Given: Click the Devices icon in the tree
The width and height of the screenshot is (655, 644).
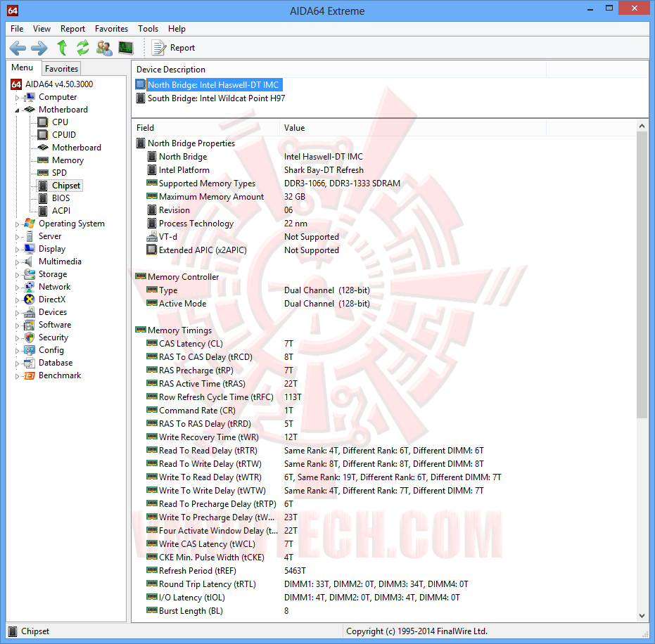Looking at the screenshot, I should 30,312.
